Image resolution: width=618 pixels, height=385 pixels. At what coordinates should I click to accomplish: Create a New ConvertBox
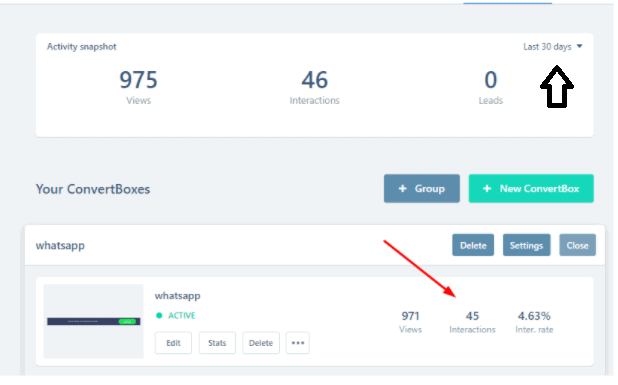pyautogui.click(x=531, y=189)
